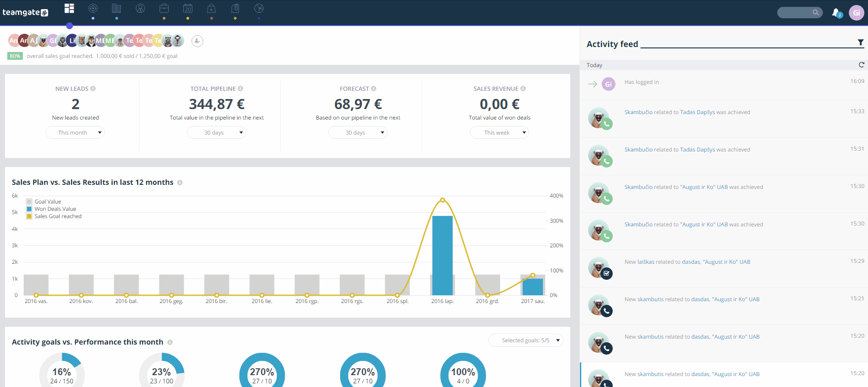
Task: Click the blue bar for 2016 lap.
Action: click(x=442, y=256)
